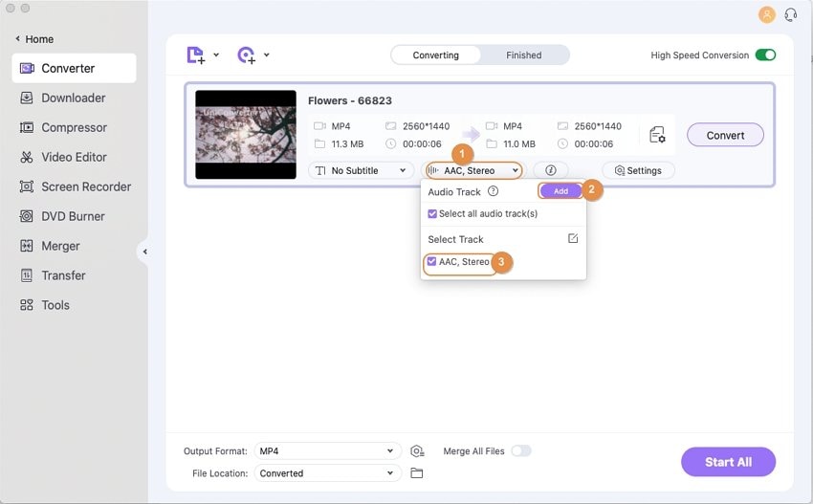Image resolution: width=813 pixels, height=504 pixels.
Task: Switch to the Finished tab
Action: coord(524,55)
